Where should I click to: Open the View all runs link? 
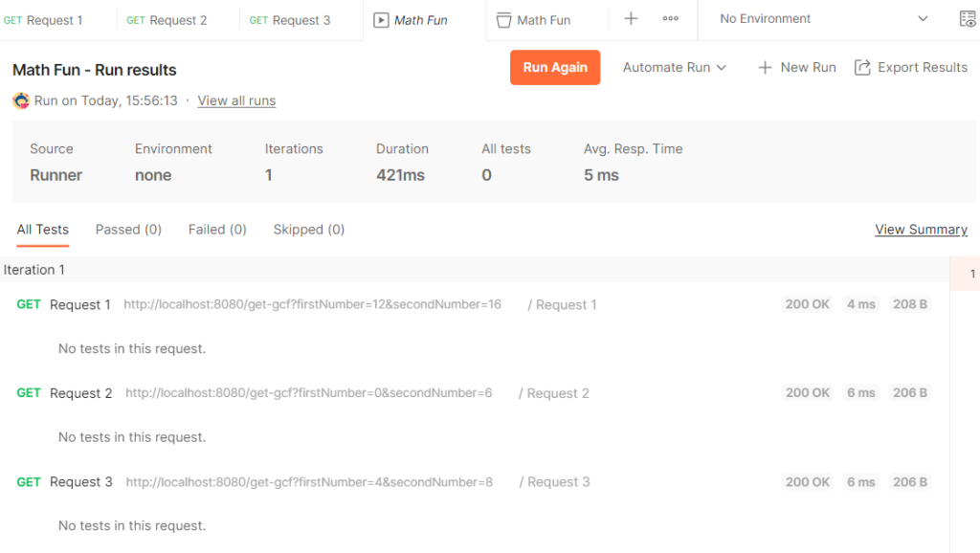point(236,100)
